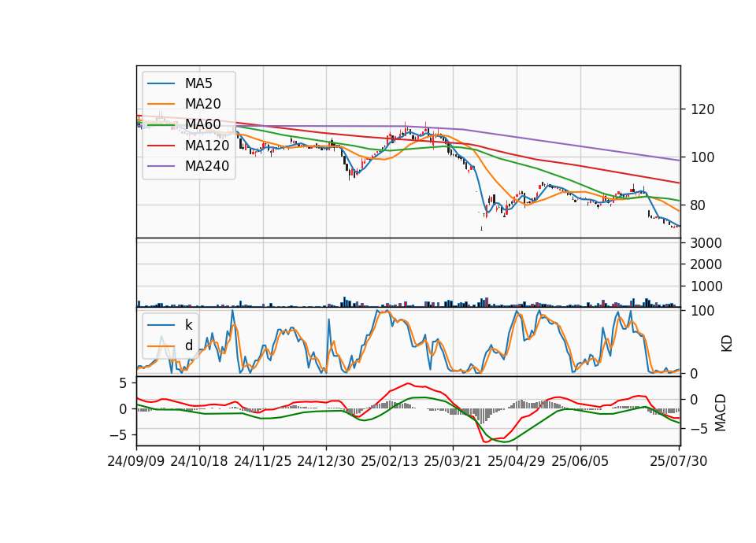The height and width of the screenshot is (543, 756).
Task: Click the 80 price axis label
Action: 699,205
